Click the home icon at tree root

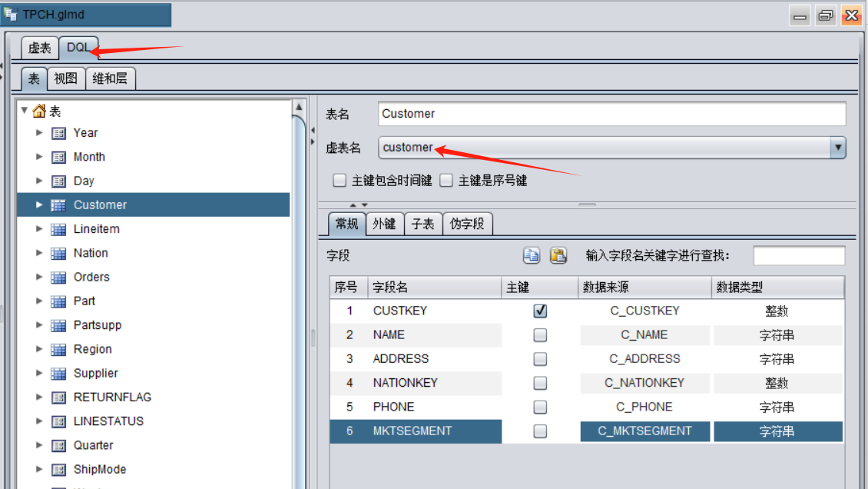click(x=39, y=111)
